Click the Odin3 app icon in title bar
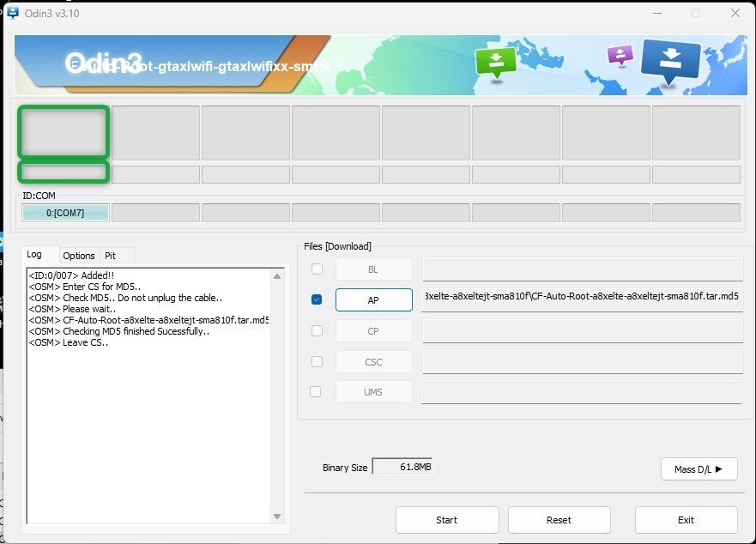This screenshot has width=756, height=544. pyautogui.click(x=13, y=13)
